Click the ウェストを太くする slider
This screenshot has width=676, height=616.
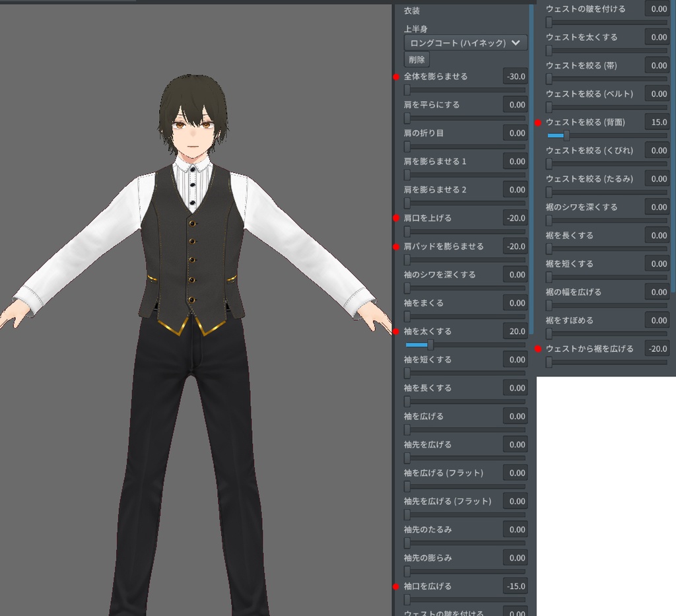[607, 51]
